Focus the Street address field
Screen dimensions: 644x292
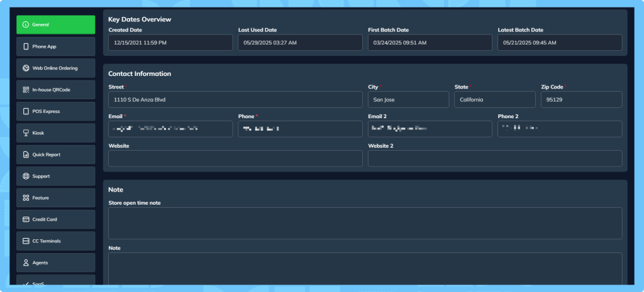tap(235, 100)
